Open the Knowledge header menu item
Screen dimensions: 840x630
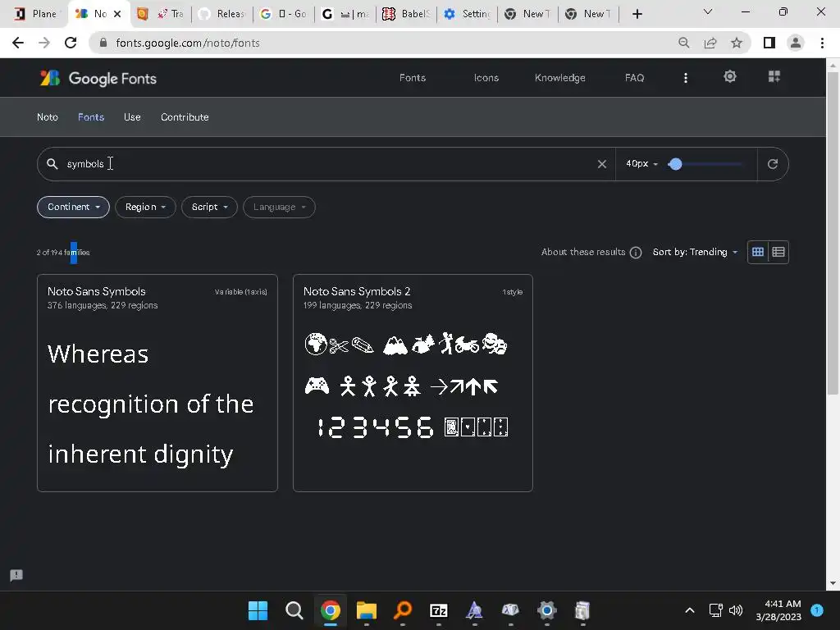pos(559,78)
